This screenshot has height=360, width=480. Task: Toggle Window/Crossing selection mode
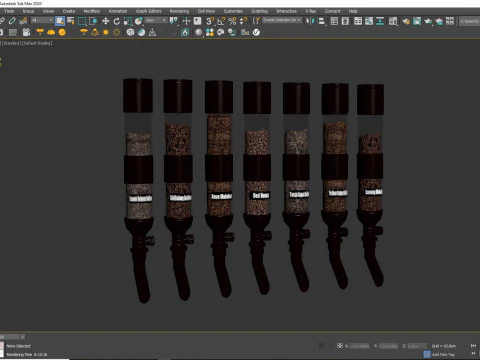point(93,21)
